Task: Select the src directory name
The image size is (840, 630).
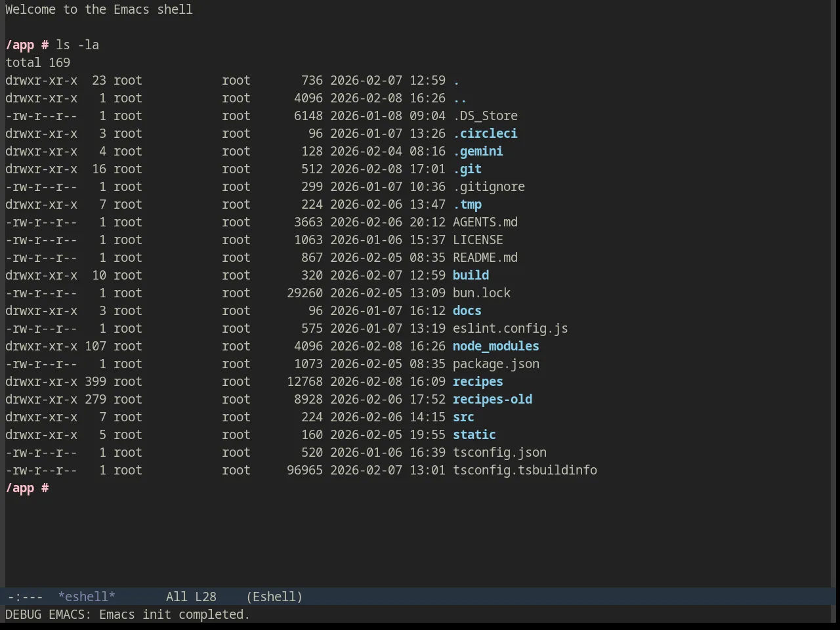Action: [463, 417]
